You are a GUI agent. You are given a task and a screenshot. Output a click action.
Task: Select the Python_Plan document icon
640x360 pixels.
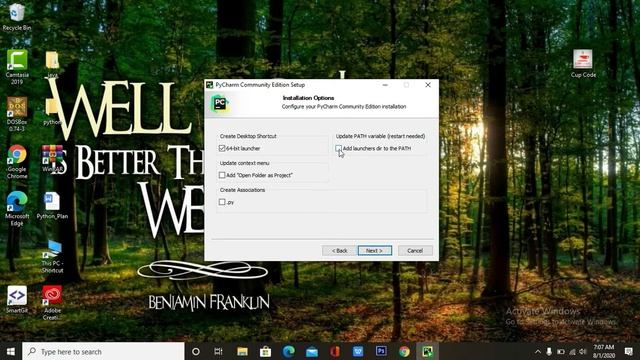pos(52,206)
